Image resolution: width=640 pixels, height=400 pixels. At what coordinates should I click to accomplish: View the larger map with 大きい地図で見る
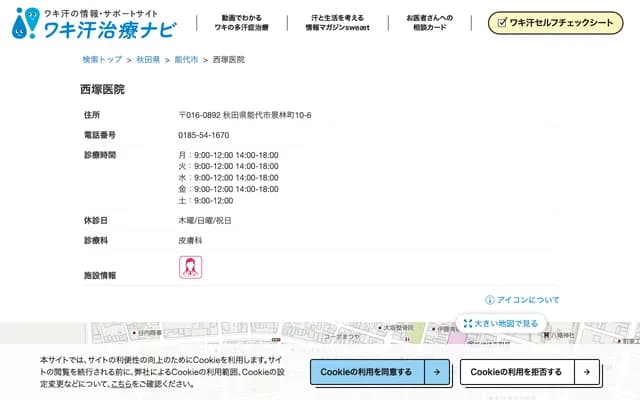[x=505, y=323]
